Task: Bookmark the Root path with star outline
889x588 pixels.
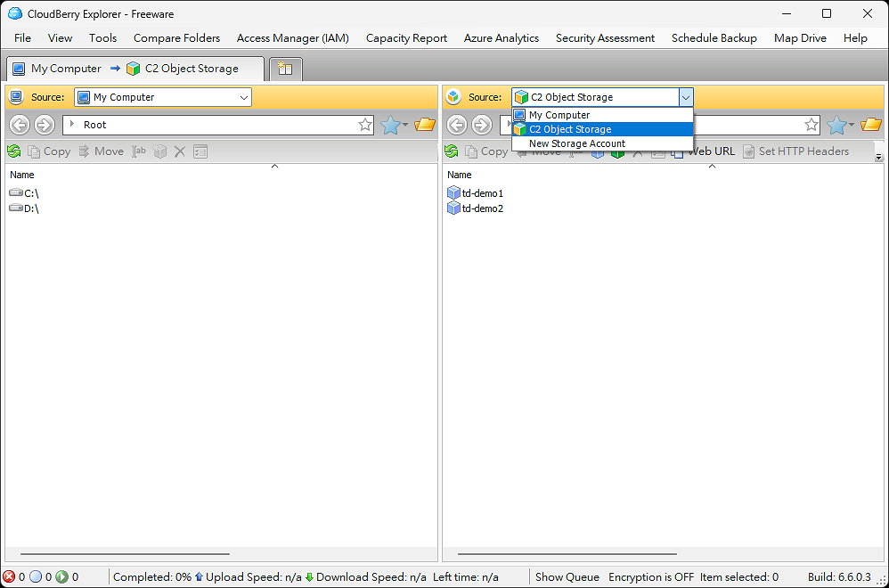Action: click(x=365, y=125)
